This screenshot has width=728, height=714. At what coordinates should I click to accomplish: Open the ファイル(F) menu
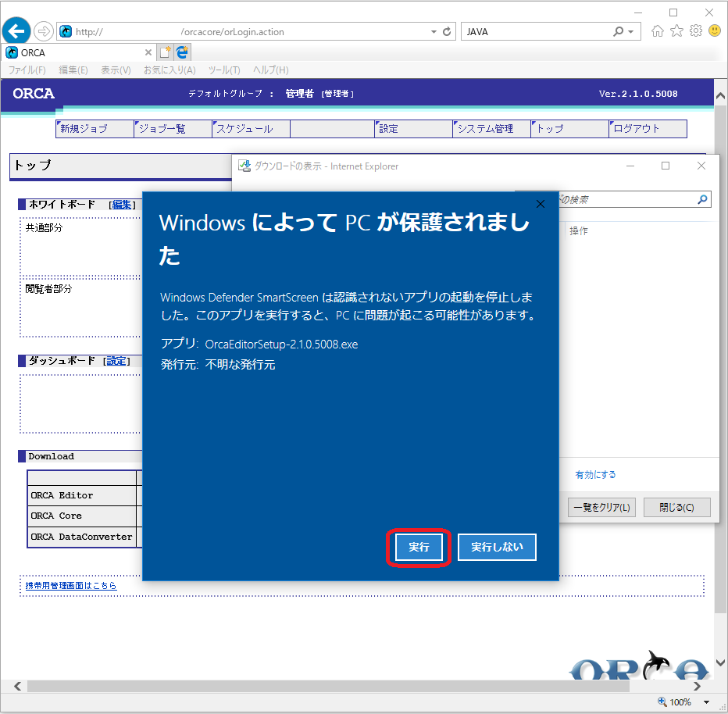click(27, 70)
